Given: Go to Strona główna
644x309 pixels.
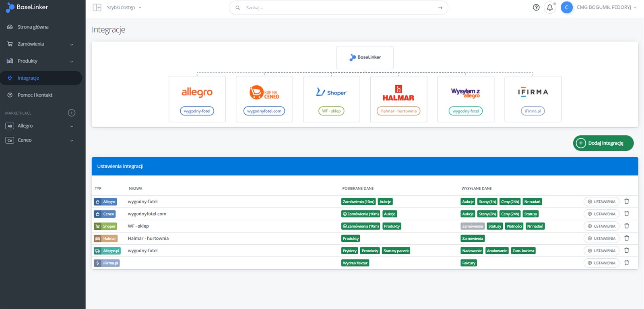Looking at the screenshot, I should (33, 27).
